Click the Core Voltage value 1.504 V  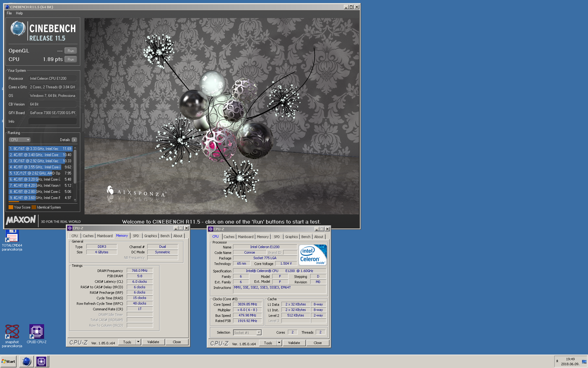pos(286,263)
